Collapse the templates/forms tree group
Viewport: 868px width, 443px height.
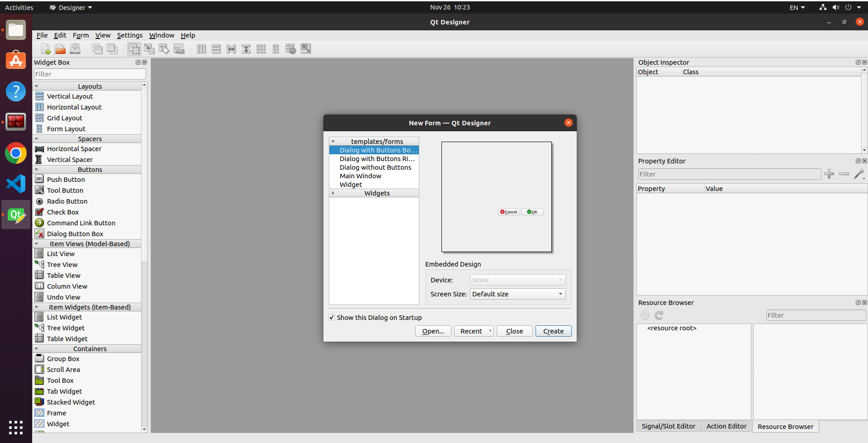coord(333,142)
